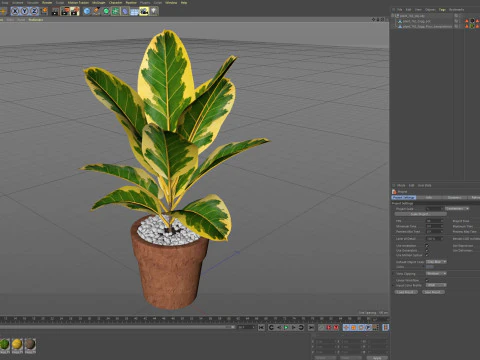The image size is (480, 360).
Task: Toggle visibility dots of top object row
Action: (x=460, y=16)
